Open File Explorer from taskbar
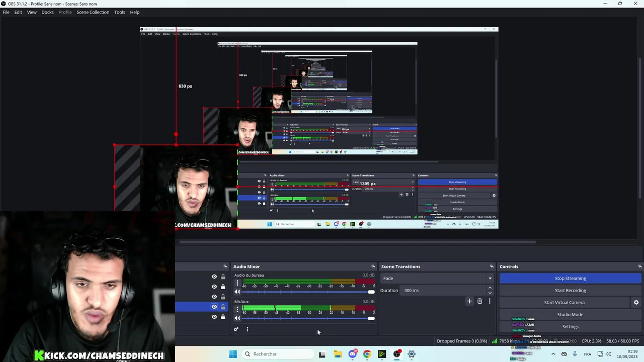This screenshot has width=644, height=362. pyautogui.click(x=338, y=354)
